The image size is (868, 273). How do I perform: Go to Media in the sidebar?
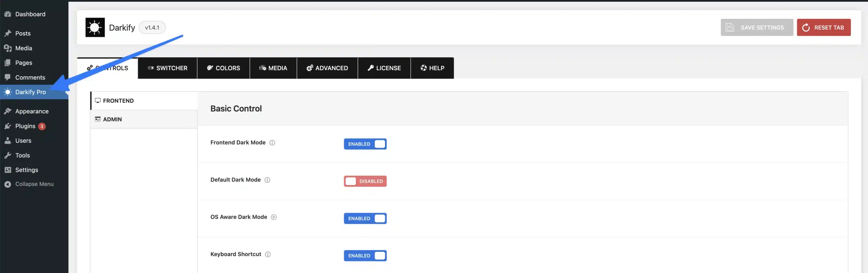pyautogui.click(x=34, y=48)
